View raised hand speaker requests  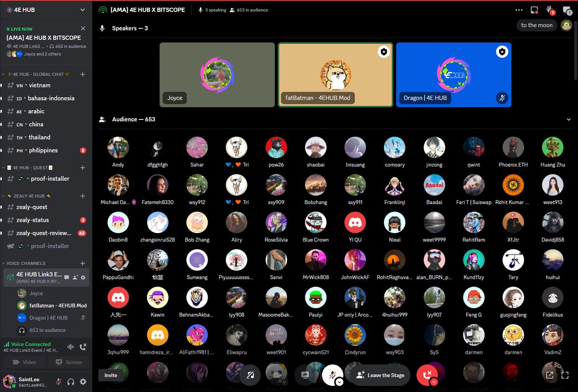click(550, 10)
